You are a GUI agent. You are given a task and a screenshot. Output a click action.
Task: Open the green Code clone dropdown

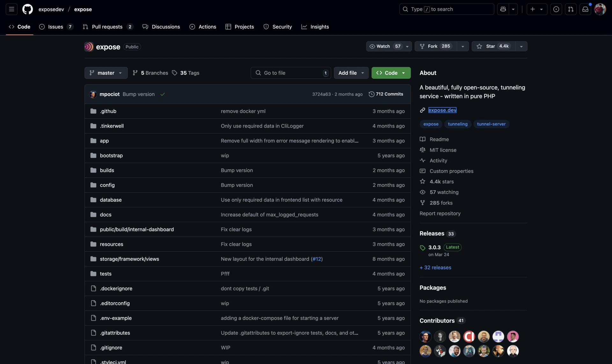(391, 73)
